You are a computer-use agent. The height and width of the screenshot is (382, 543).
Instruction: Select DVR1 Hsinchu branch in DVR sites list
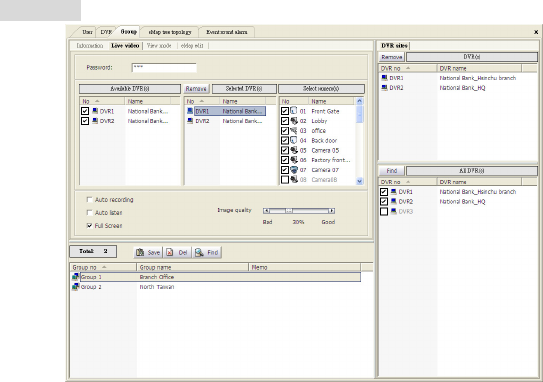coord(458,78)
